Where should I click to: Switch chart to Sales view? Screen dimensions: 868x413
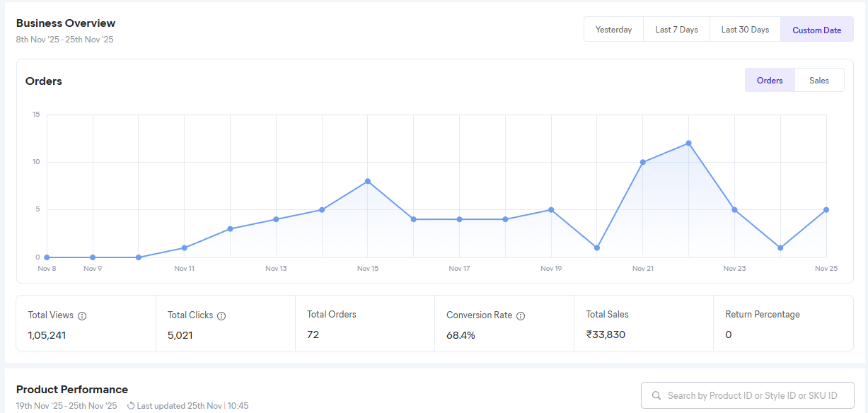[819, 81]
